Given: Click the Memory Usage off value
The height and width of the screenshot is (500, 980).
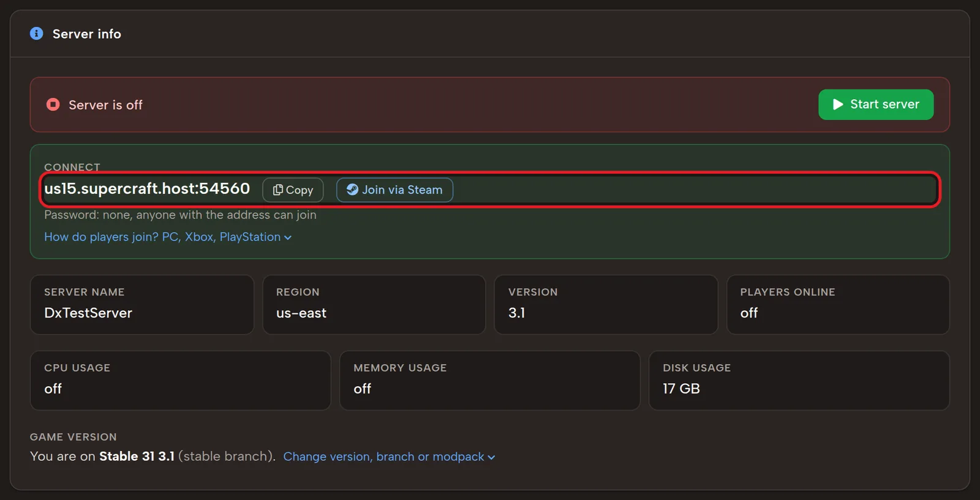Looking at the screenshot, I should pos(363,389).
